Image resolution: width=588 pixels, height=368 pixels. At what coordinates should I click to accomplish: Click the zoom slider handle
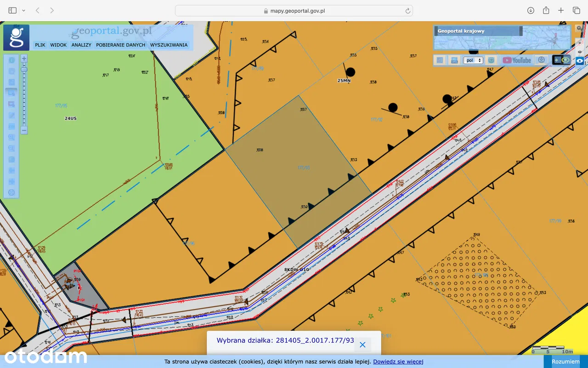tap(24, 69)
